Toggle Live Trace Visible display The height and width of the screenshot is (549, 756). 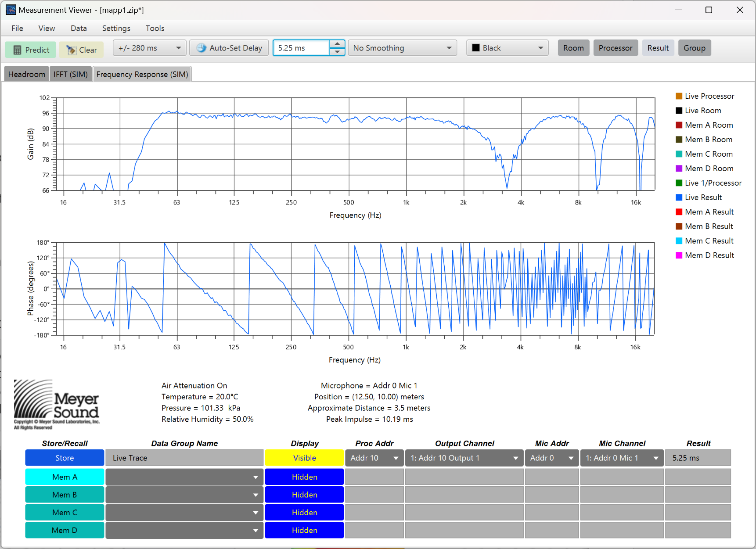click(x=304, y=458)
